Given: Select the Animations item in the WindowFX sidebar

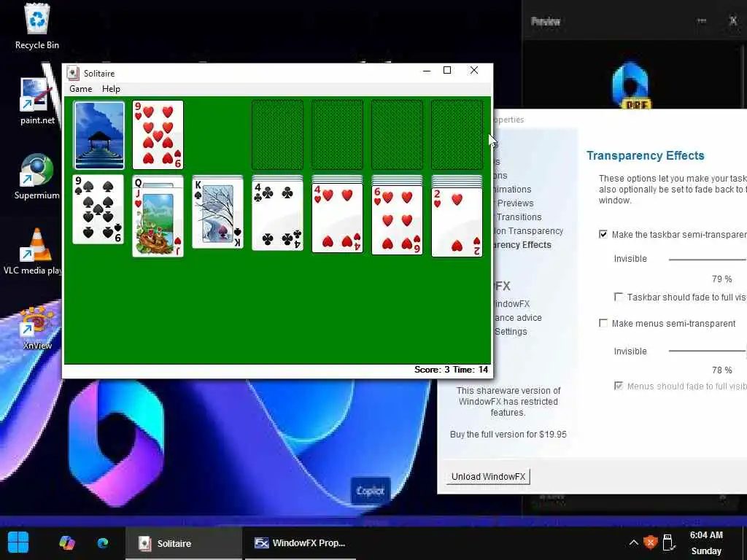Looking at the screenshot, I should [513, 190].
